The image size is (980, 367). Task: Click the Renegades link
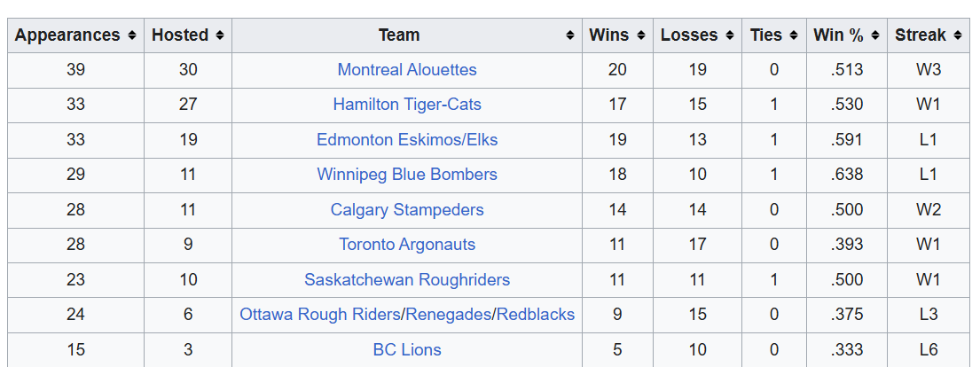(x=449, y=315)
